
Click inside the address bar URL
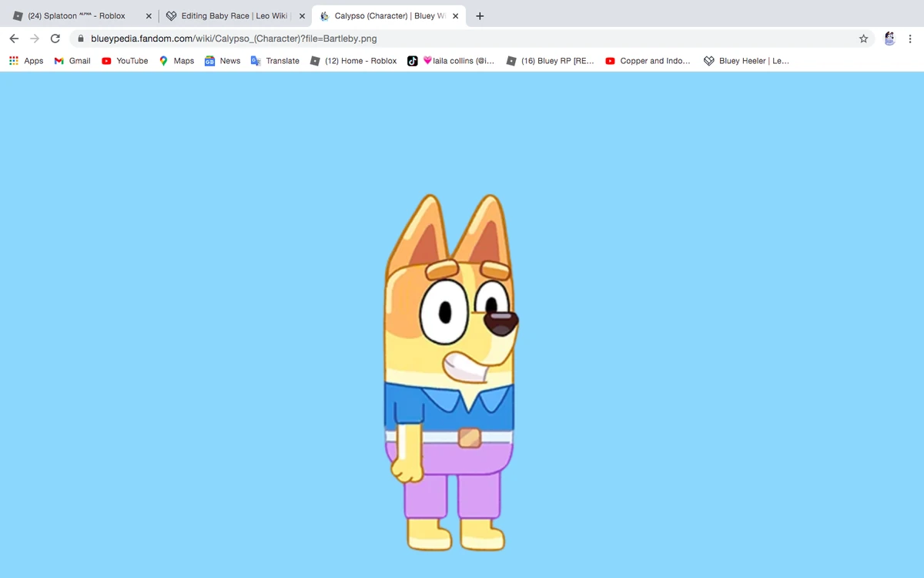(x=231, y=37)
